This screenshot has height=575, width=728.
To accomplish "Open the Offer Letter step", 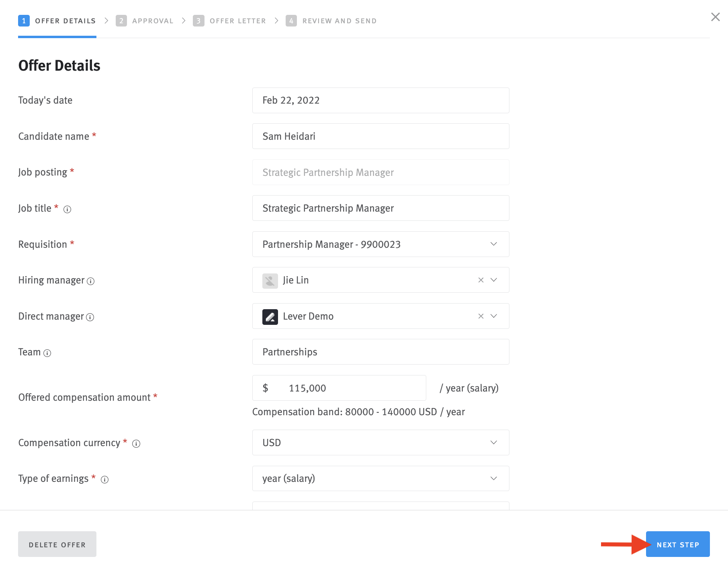I will [x=238, y=20].
